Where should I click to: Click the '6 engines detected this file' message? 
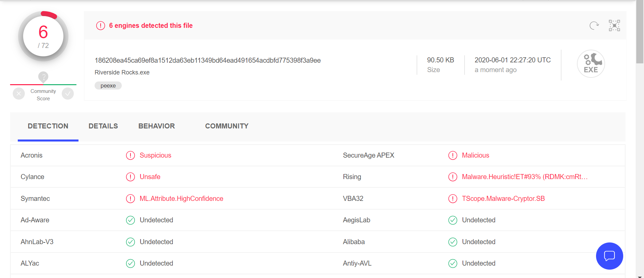[x=151, y=25]
